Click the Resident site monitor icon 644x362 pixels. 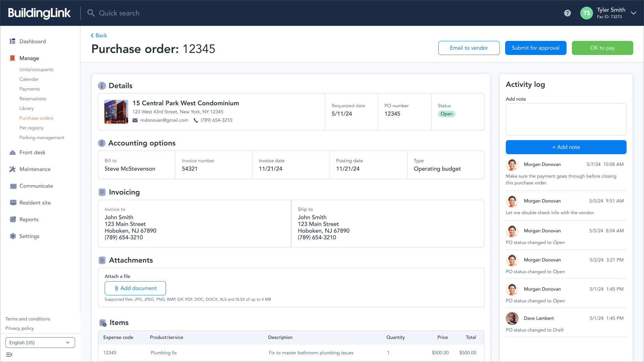pos(13,202)
